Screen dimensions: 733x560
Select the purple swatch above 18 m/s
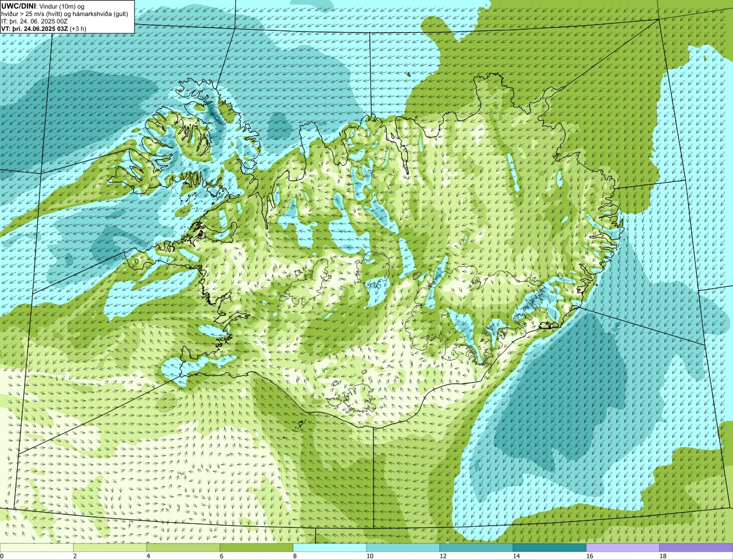coord(696,548)
